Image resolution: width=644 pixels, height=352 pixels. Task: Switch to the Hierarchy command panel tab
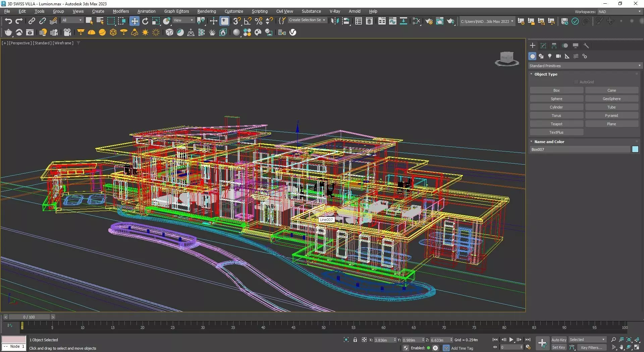(554, 46)
